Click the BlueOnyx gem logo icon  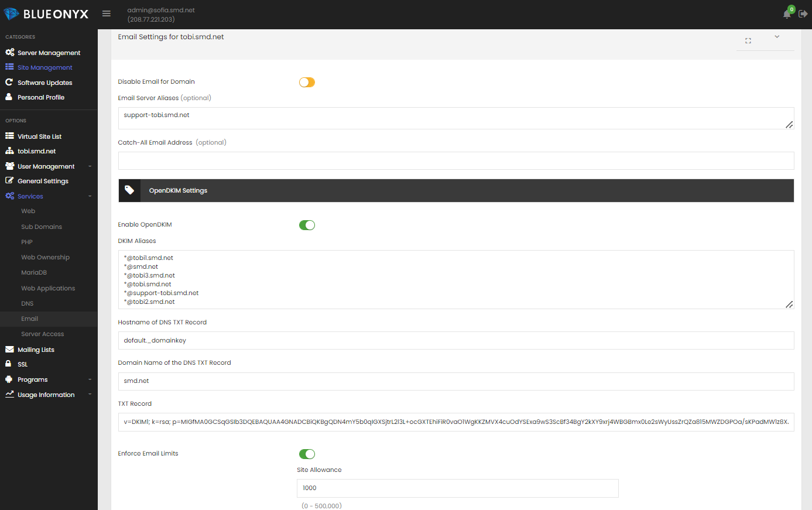point(11,14)
